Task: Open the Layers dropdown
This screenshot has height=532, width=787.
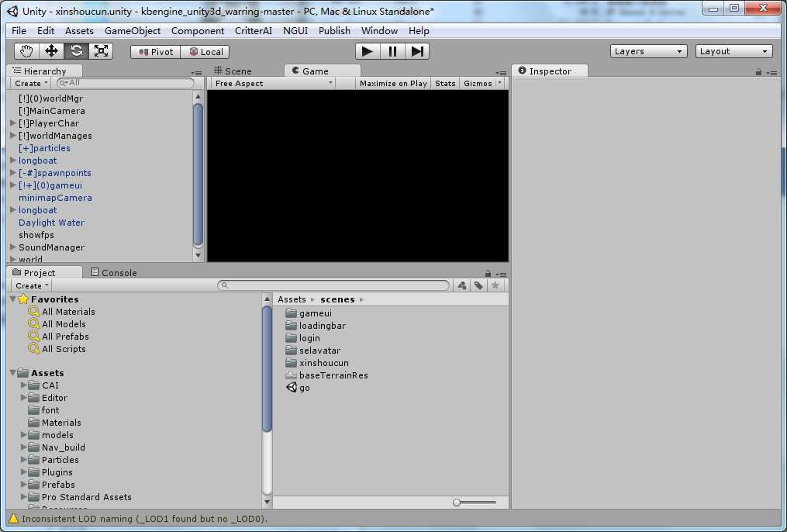Action: (x=648, y=51)
